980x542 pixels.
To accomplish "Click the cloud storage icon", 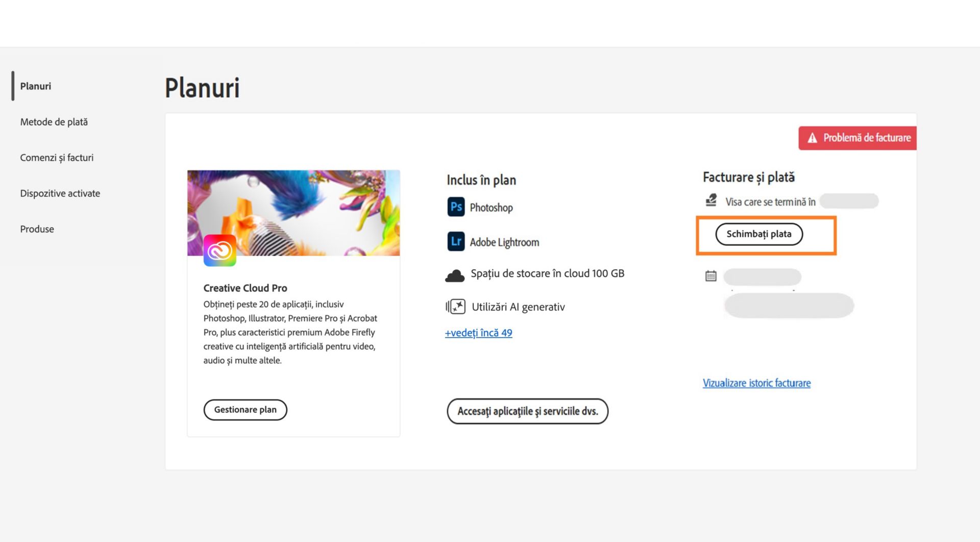I will (455, 276).
